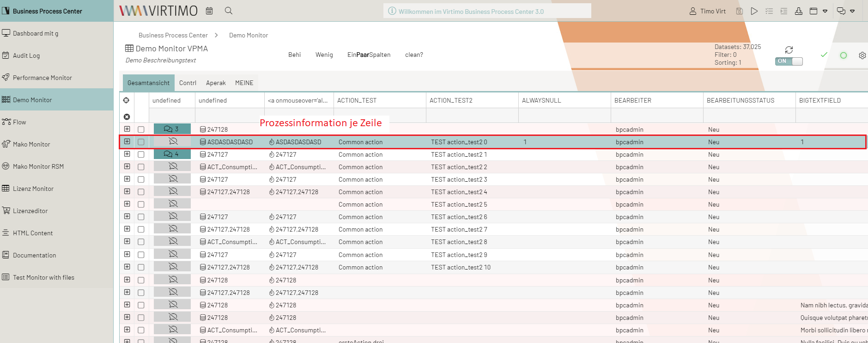The width and height of the screenshot is (868, 343).
Task: Expand the first row with 247128
Action: pyautogui.click(x=127, y=129)
